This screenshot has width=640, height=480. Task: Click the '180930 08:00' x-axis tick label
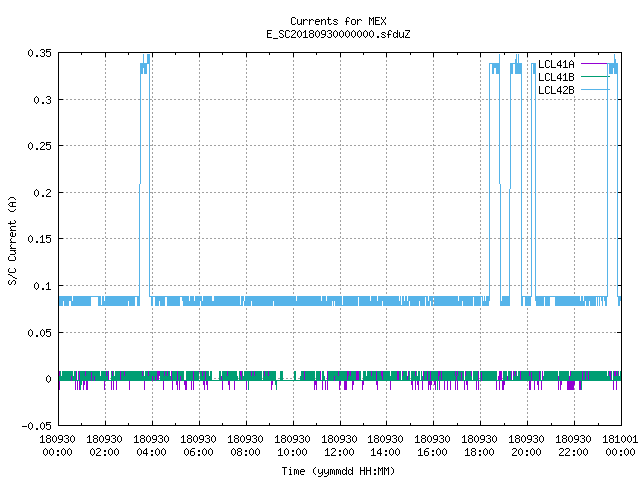(245, 445)
